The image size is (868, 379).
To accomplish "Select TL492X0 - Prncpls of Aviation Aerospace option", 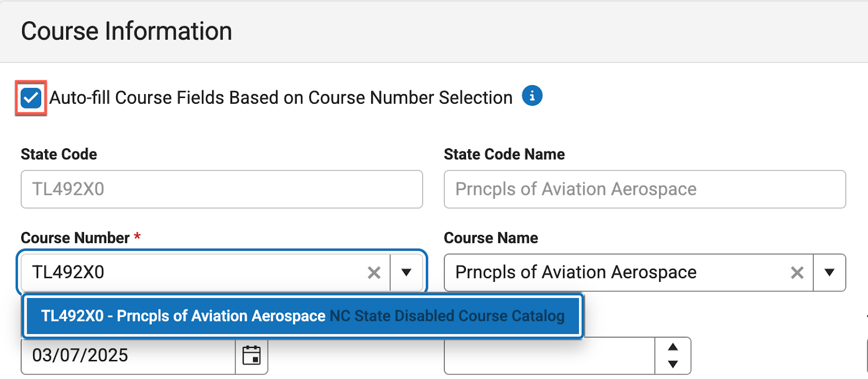I will pos(302,316).
